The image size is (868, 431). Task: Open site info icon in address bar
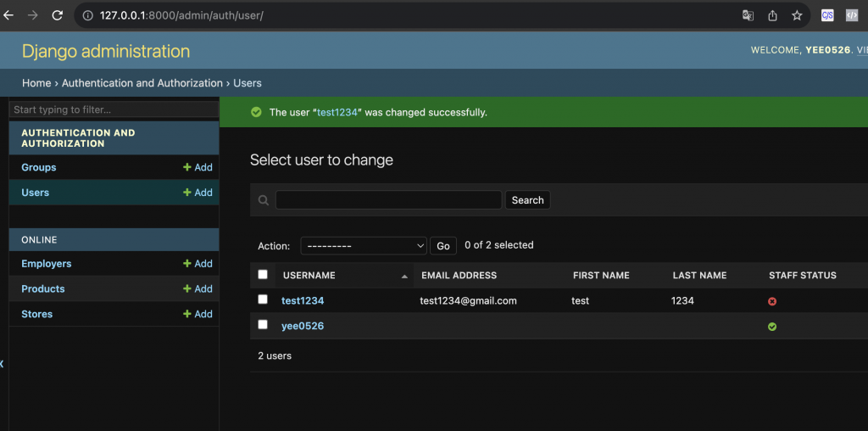[87, 15]
